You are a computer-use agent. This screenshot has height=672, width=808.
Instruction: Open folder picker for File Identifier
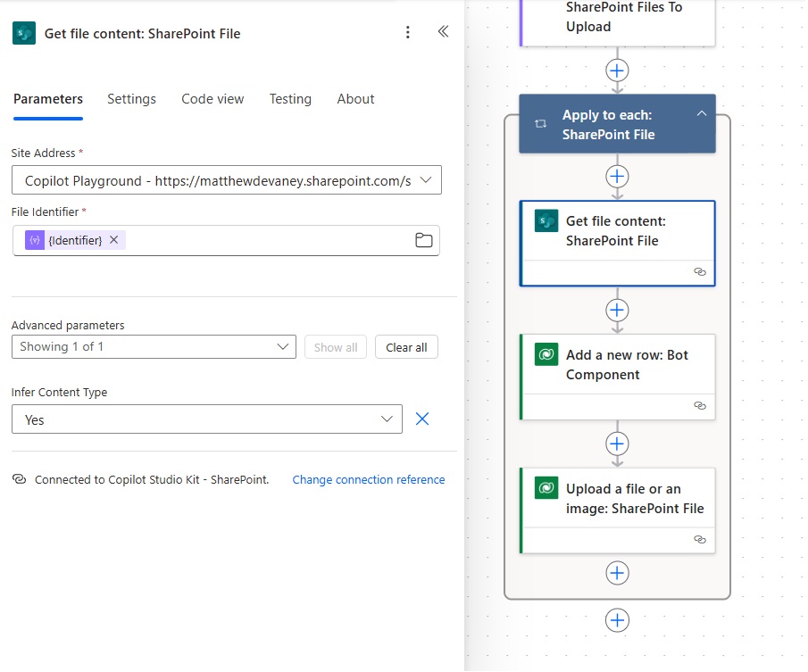coord(423,240)
